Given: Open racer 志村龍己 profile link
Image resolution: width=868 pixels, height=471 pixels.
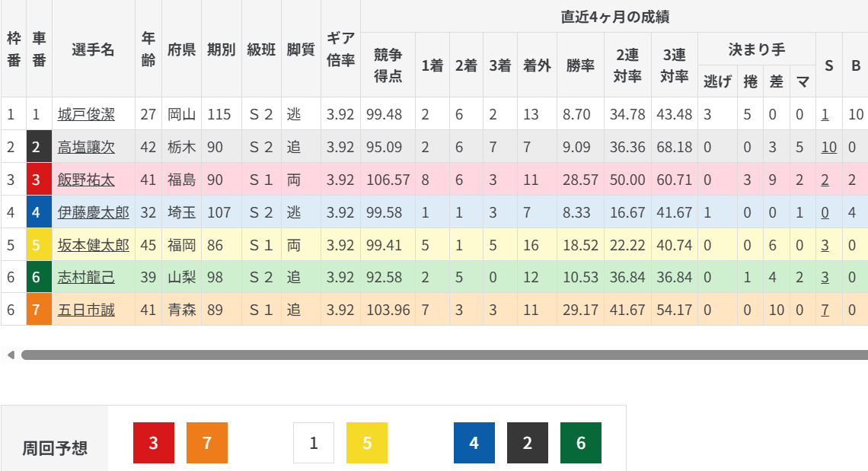Looking at the screenshot, I should click(86, 278).
